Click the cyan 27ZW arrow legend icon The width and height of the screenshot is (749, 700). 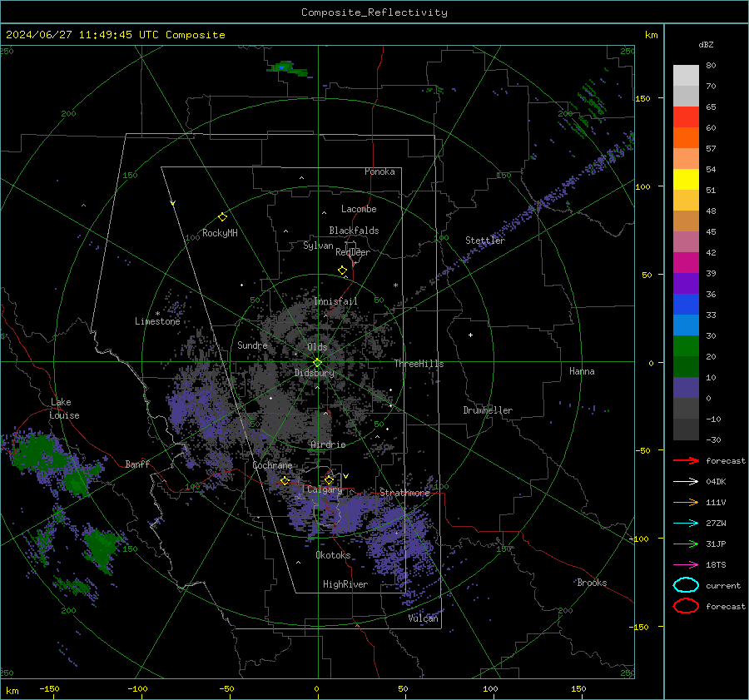pos(686,524)
